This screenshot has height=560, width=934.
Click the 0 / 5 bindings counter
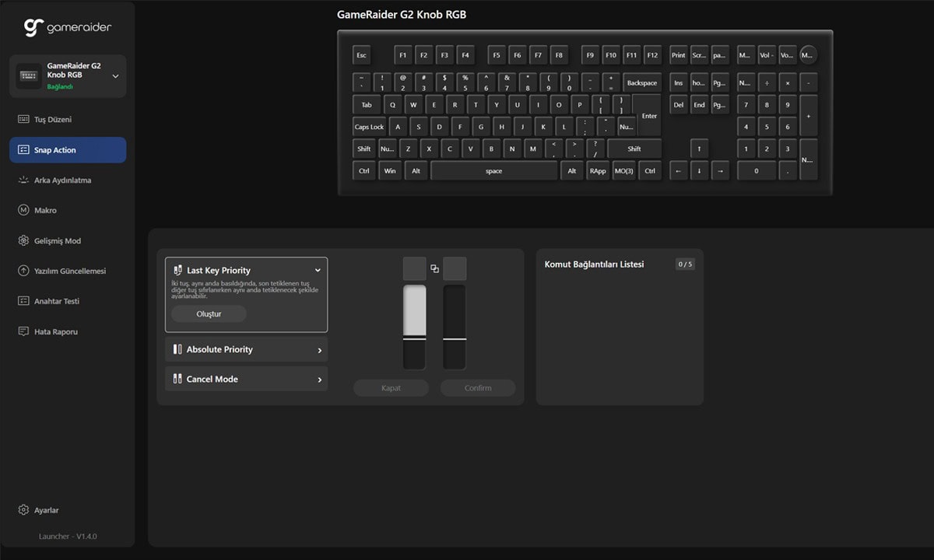click(x=685, y=264)
